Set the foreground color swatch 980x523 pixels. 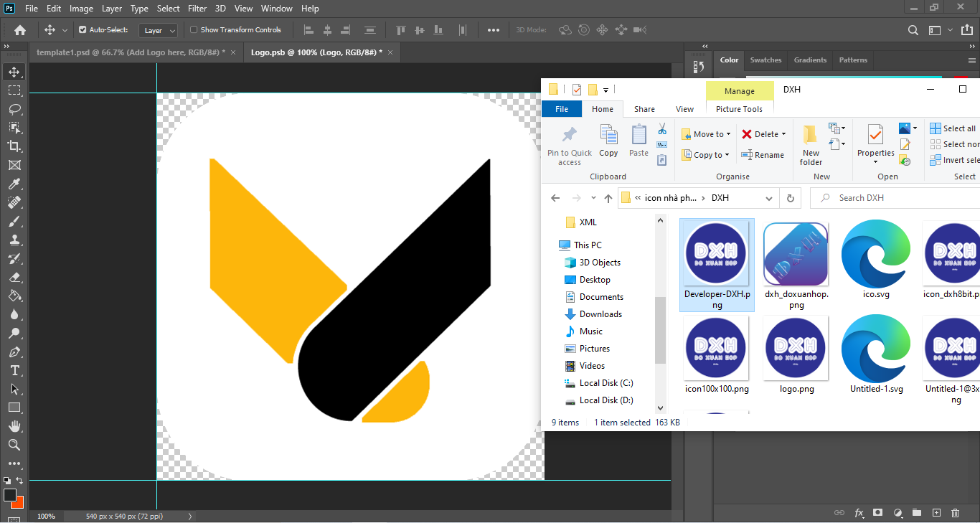coord(9,495)
